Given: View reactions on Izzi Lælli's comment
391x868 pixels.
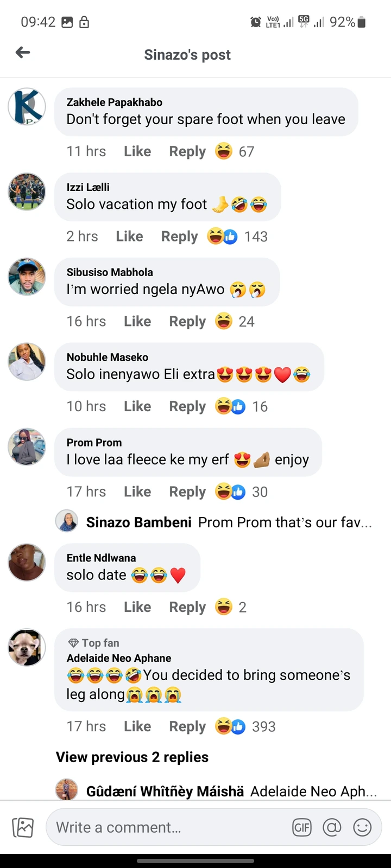Looking at the screenshot, I should point(238,237).
